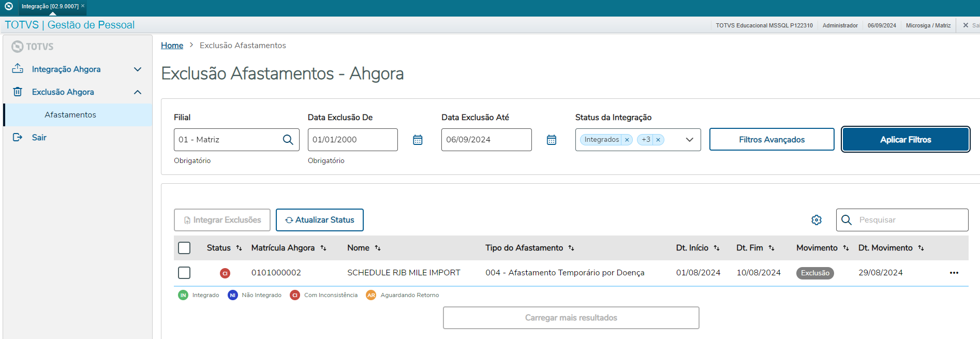The image size is (980, 339).
Task: Open row actions three-dots menu
Action: click(x=954, y=273)
